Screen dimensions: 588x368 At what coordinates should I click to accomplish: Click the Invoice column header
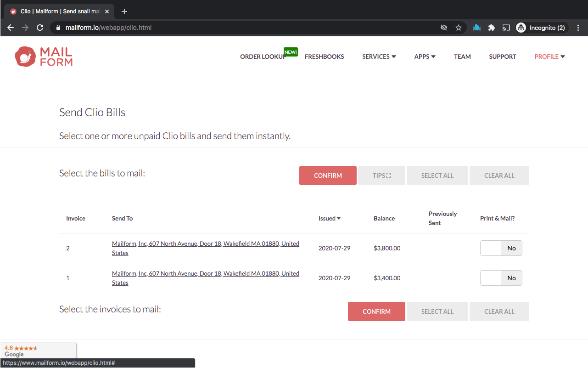(x=76, y=218)
